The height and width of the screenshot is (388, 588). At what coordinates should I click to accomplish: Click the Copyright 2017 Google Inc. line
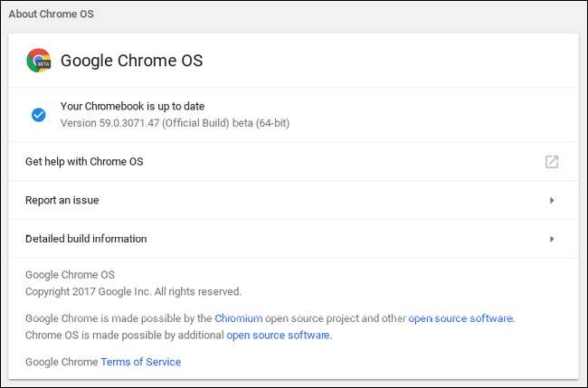133,291
